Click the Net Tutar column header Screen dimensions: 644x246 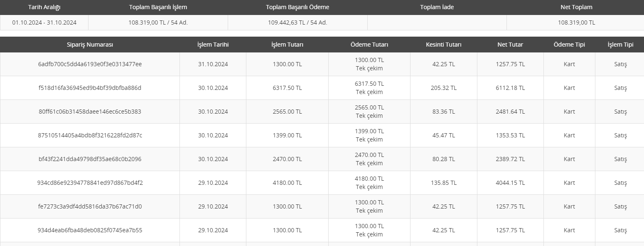pos(510,45)
